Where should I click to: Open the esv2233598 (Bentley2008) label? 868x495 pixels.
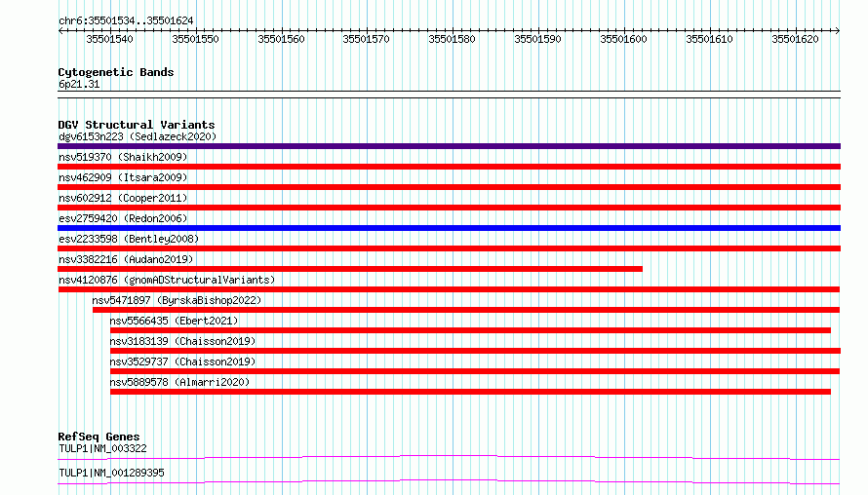(129, 239)
